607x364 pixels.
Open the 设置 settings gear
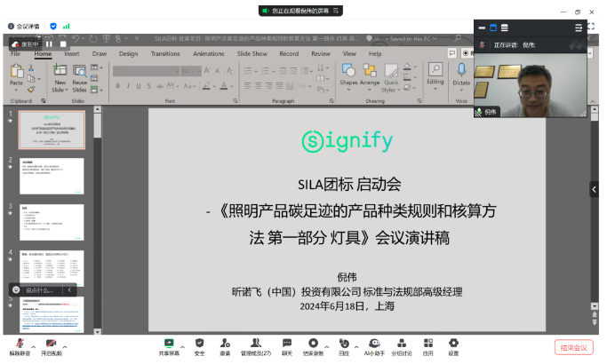[x=453, y=343]
